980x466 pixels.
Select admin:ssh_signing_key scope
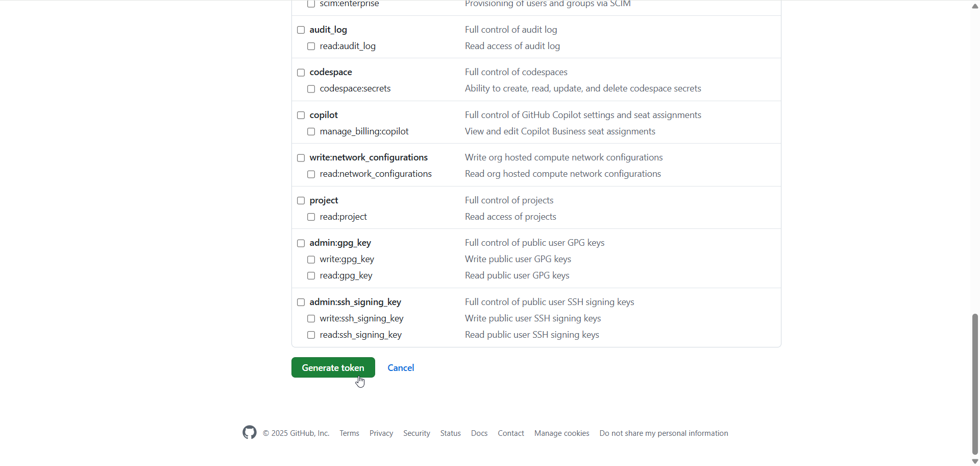click(301, 302)
